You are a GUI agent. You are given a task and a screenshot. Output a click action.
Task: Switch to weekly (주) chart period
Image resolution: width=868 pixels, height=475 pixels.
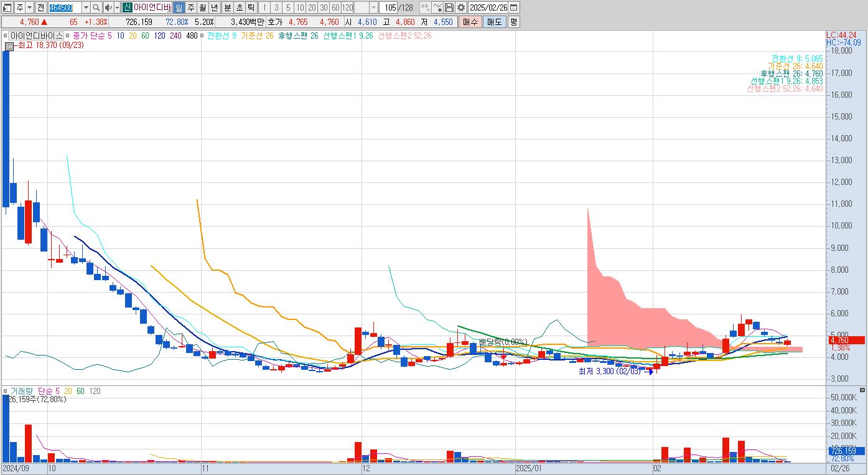(x=190, y=7)
